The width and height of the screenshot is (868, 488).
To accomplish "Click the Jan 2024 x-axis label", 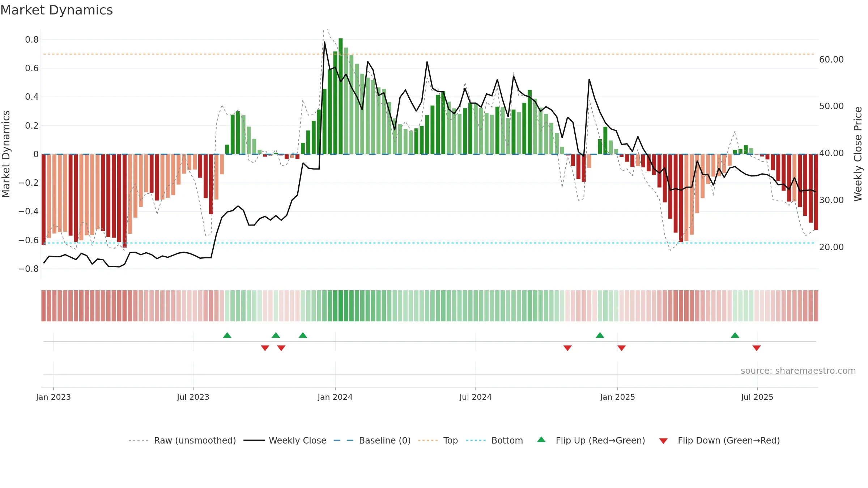I will [335, 397].
